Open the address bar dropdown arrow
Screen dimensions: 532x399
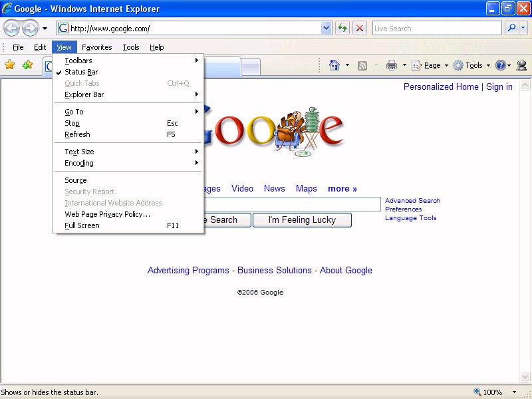pos(327,28)
